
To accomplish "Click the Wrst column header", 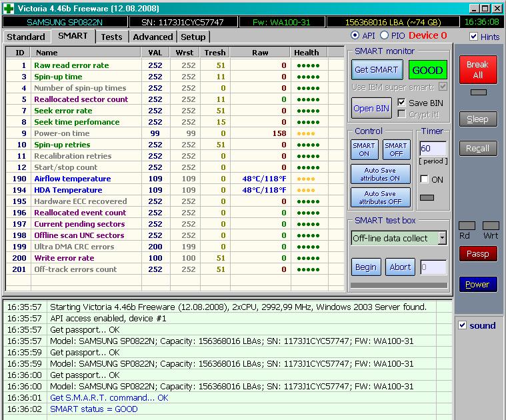I will [x=185, y=53].
